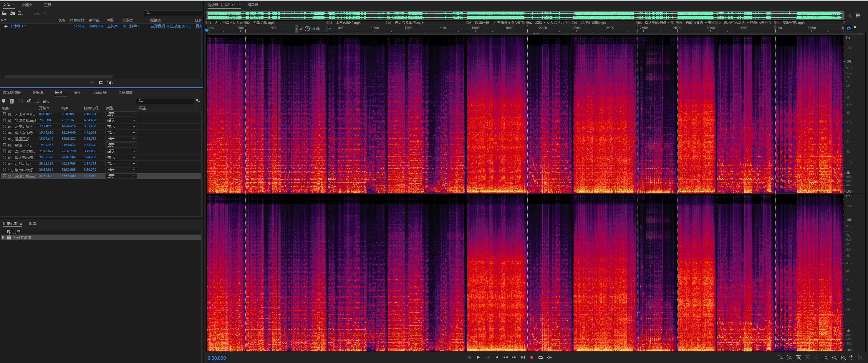Toggle auto-play speaker icon in Files panel
This screenshot has width=868, height=363.
coord(110,83)
